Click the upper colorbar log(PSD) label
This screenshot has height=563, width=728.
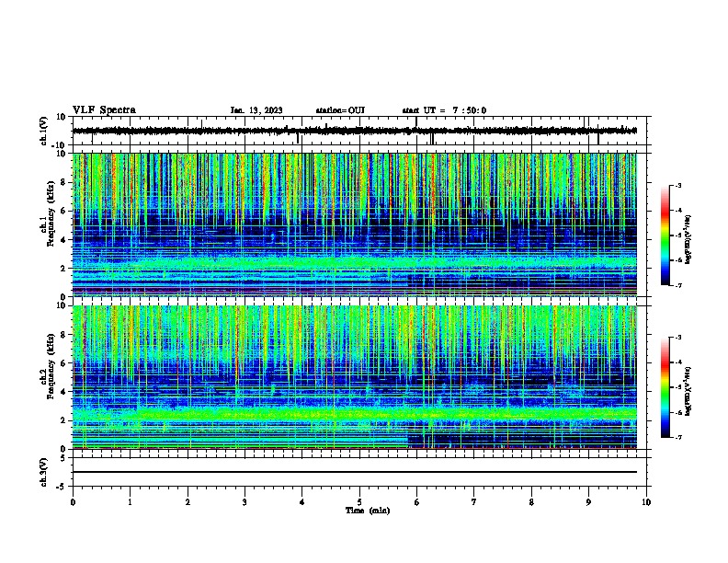(x=688, y=239)
